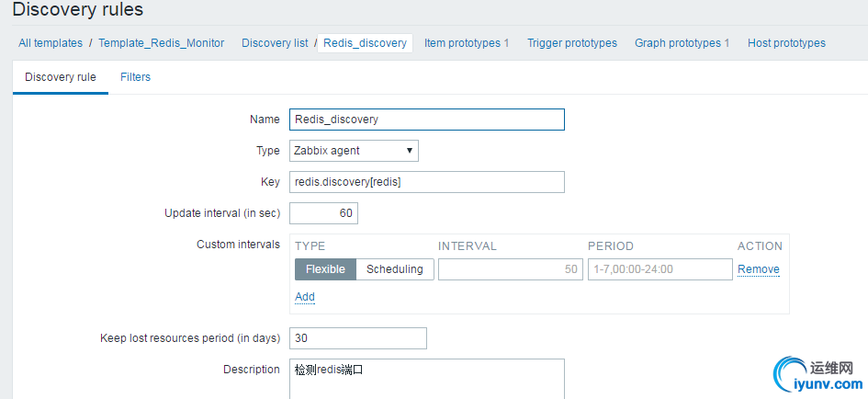Open the Discovery list link

click(275, 43)
